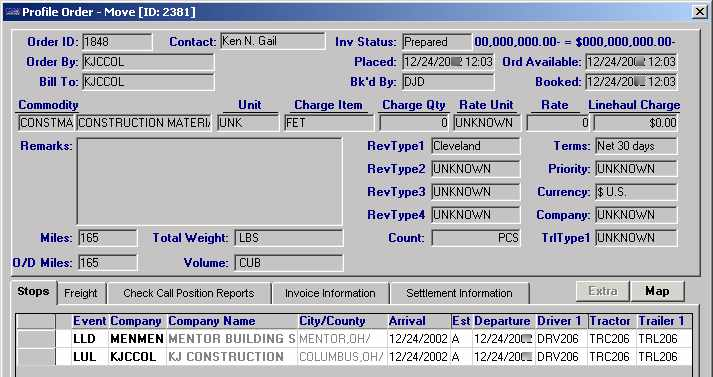Click the Rate field
The height and width of the screenshot is (377, 713).
point(558,123)
